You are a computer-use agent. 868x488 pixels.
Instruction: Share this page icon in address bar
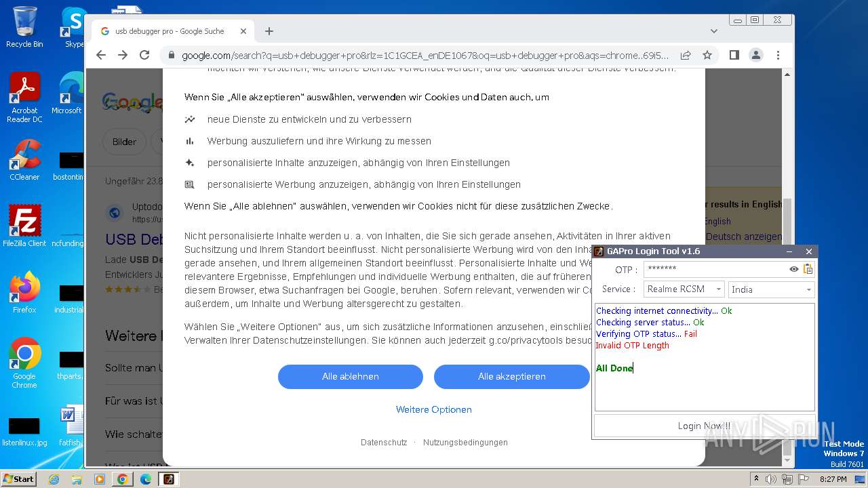[686, 55]
